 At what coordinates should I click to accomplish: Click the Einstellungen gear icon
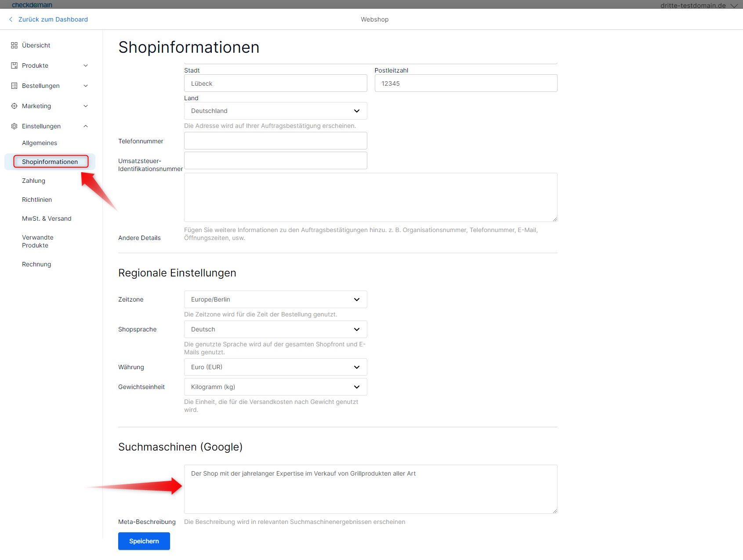coord(14,126)
